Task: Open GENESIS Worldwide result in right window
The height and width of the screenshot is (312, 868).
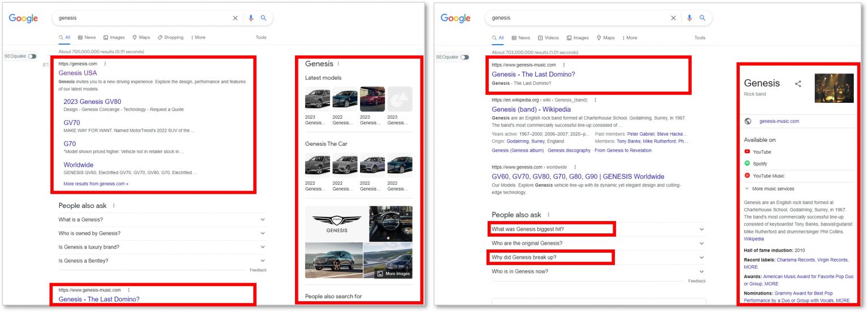Action: 578,176
